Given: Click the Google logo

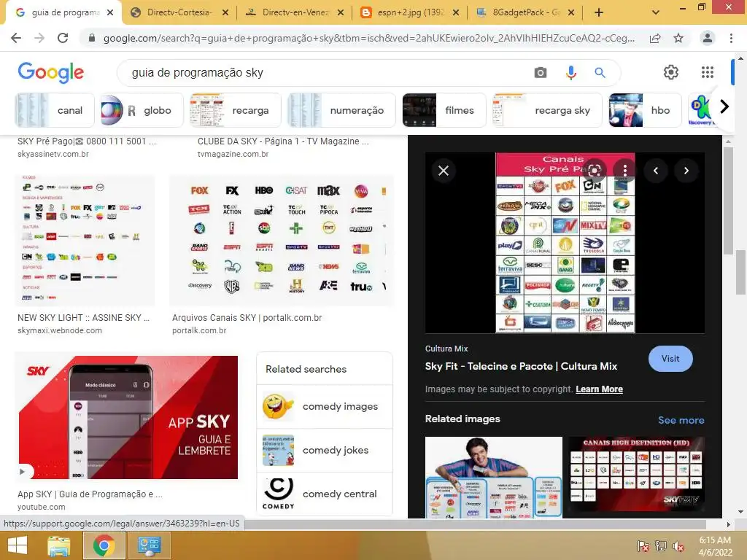Looking at the screenshot, I should click(51, 72).
